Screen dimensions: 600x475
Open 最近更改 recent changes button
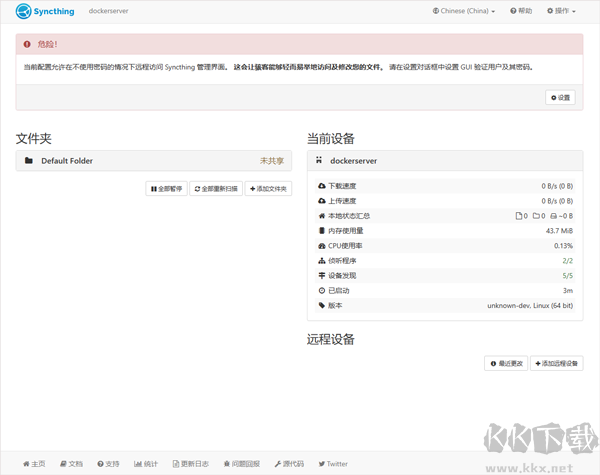(506, 363)
